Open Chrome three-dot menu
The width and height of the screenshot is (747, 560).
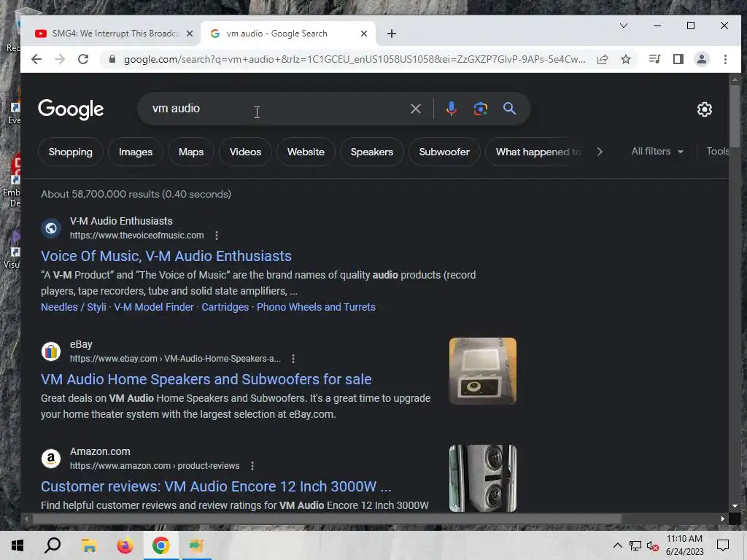point(725,59)
